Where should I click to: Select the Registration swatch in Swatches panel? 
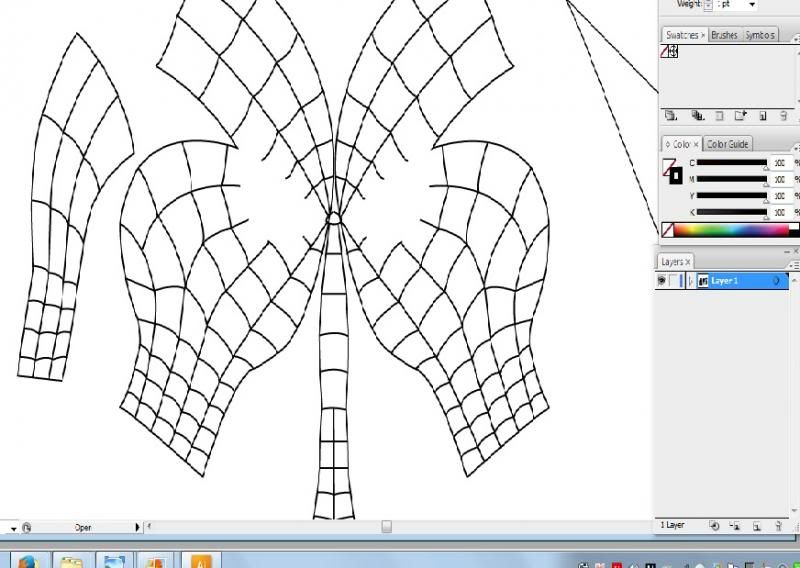pos(673,51)
